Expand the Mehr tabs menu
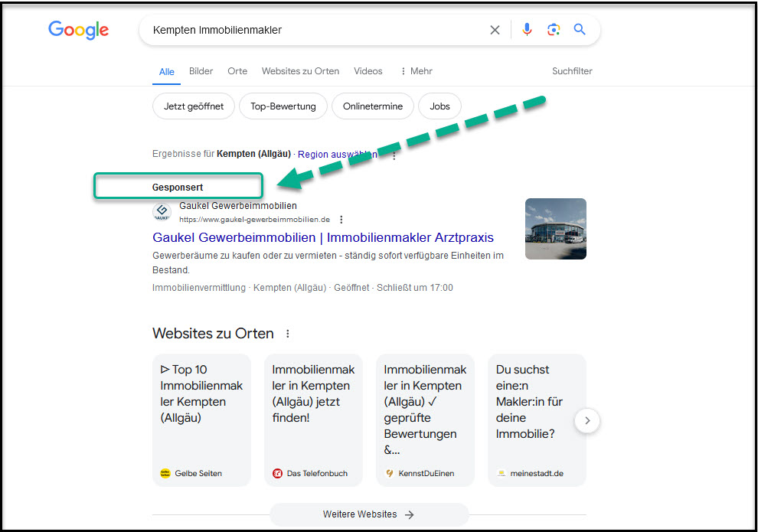 417,71
